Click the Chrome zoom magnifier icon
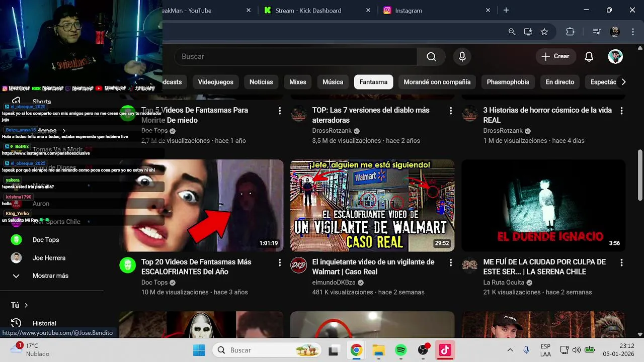Image resolution: width=644 pixels, height=362 pixels. tap(512, 32)
